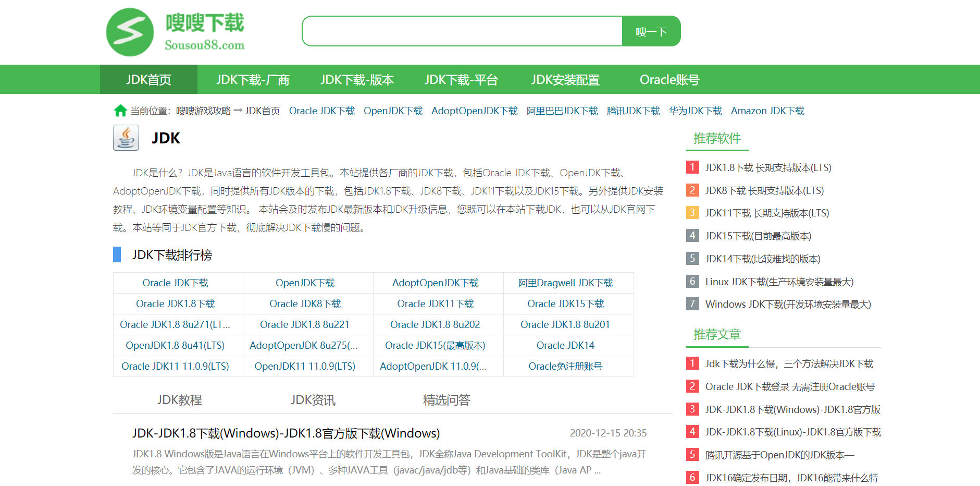The height and width of the screenshot is (486, 980).
Task: Click the Sousou88 green logo icon
Action: [130, 32]
